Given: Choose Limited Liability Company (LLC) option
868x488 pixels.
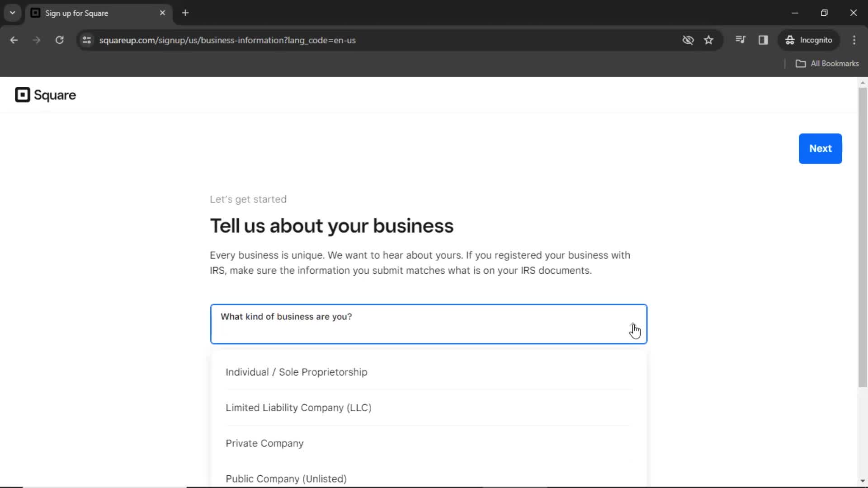Looking at the screenshot, I should coord(429,408).
